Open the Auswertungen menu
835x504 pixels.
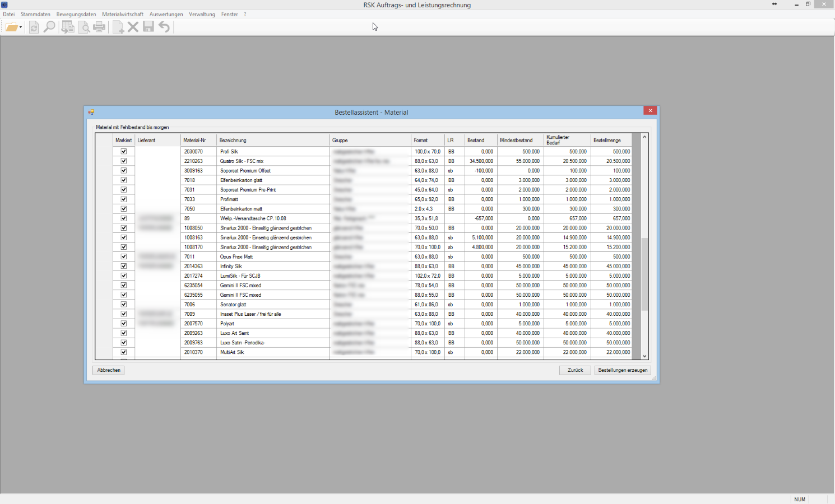click(x=166, y=15)
